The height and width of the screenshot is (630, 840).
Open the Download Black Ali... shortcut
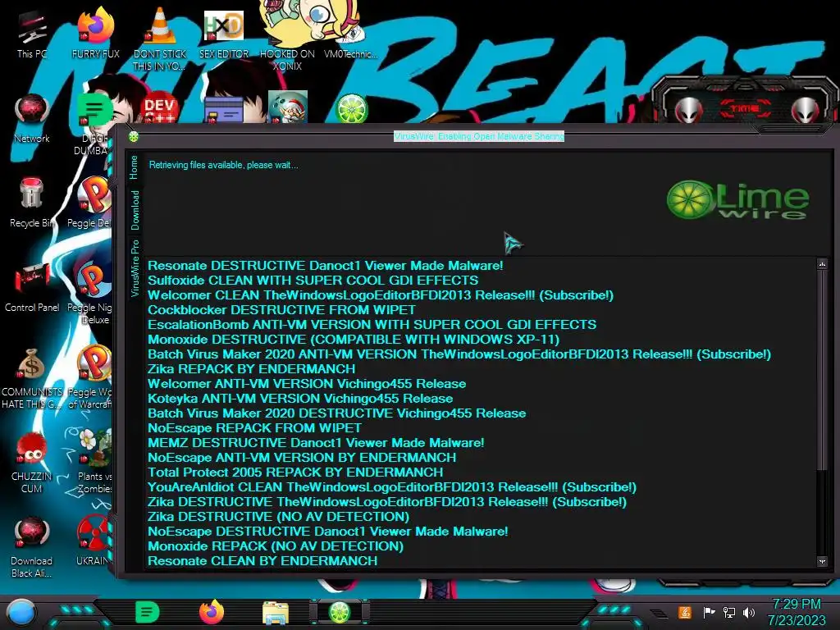(x=32, y=547)
